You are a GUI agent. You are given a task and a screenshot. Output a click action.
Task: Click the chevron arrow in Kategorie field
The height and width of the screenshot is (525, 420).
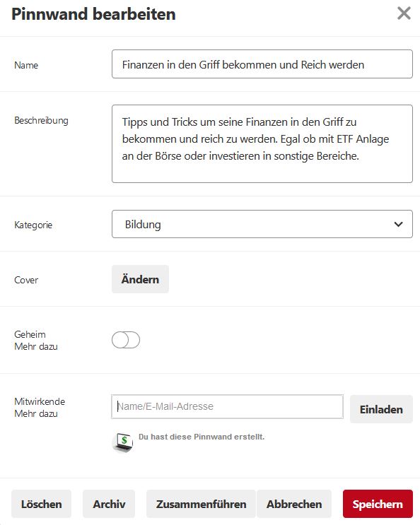[398, 224]
